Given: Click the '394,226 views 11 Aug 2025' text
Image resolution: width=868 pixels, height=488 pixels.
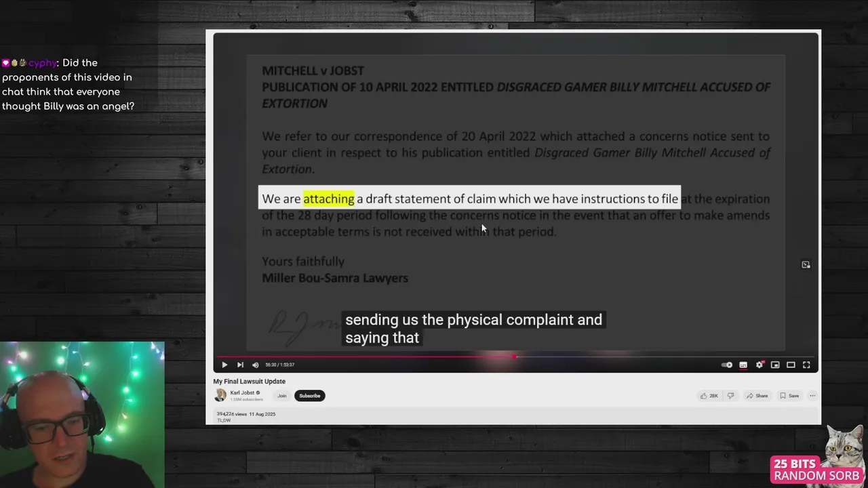Looking at the screenshot, I should click(x=246, y=414).
